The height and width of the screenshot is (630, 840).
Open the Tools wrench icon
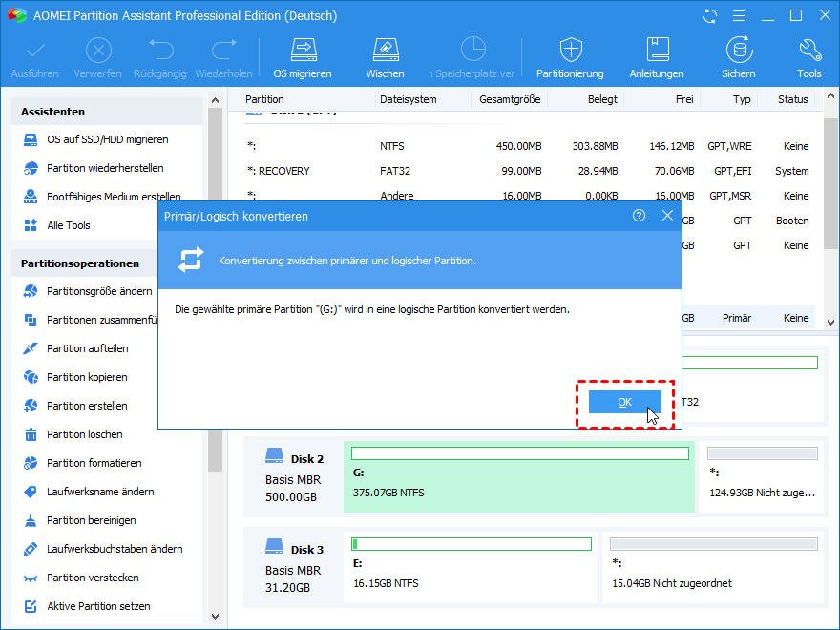(809, 58)
